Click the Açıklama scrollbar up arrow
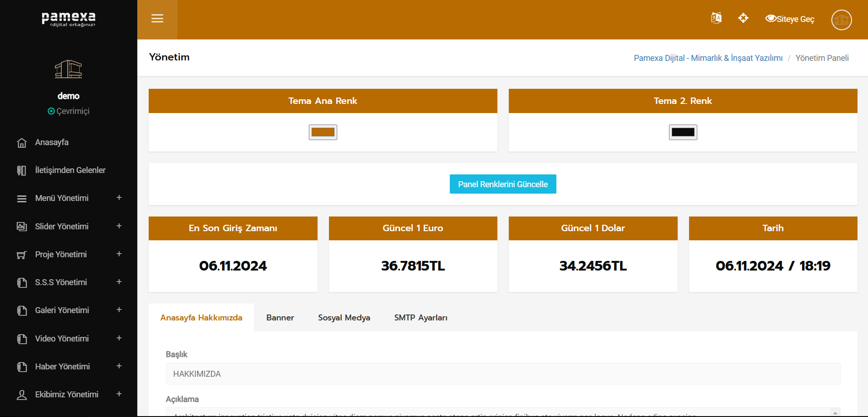Viewport: 868px width, 417px height. coord(835,413)
